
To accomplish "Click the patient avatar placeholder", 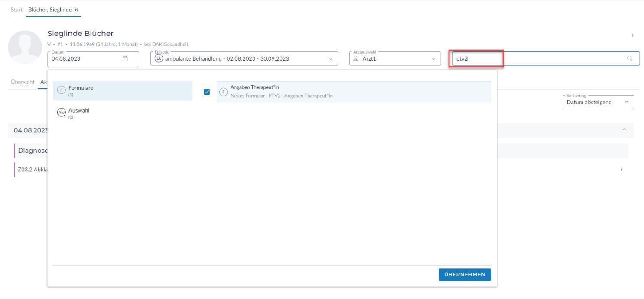I will coord(25,47).
